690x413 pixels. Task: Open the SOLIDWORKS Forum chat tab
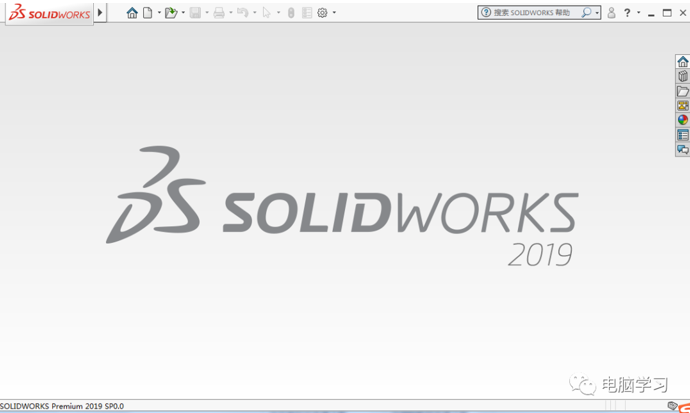pos(683,150)
